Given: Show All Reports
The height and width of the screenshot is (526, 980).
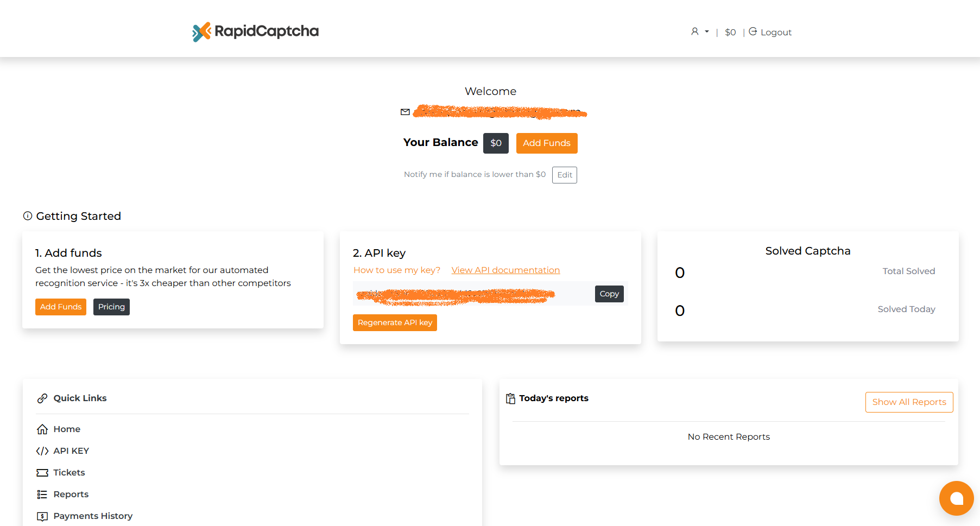Looking at the screenshot, I should [909, 402].
